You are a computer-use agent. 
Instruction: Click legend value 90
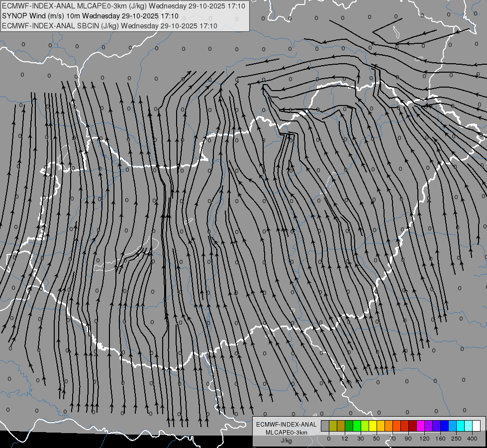pyautogui.click(x=408, y=439)
